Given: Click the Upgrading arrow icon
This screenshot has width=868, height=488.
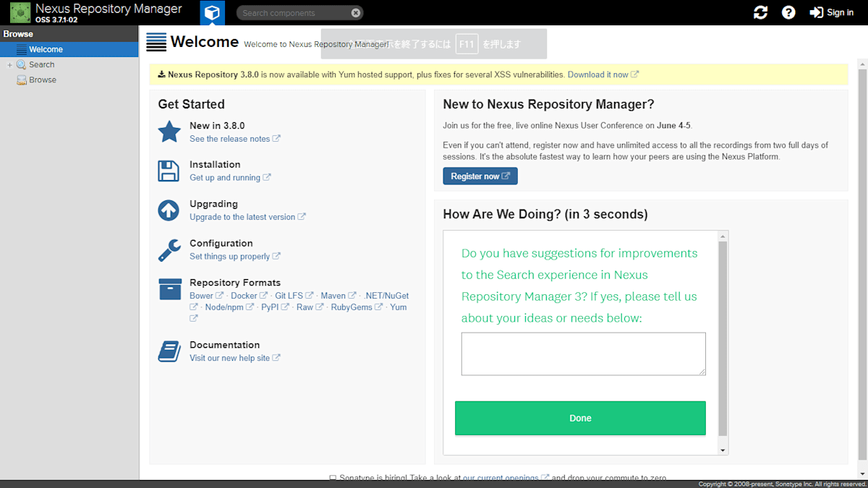Looking at the screenshot, I should tap(169, 210).
